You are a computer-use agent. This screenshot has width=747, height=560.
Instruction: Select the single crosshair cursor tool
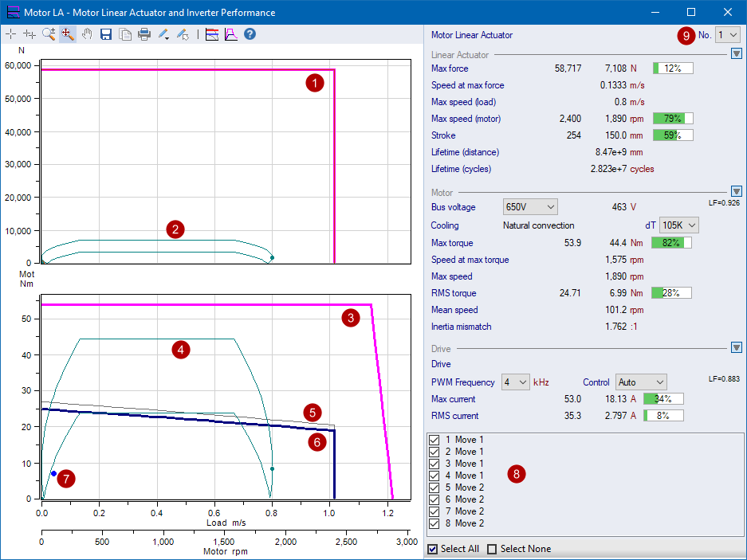tap(10, 34)
